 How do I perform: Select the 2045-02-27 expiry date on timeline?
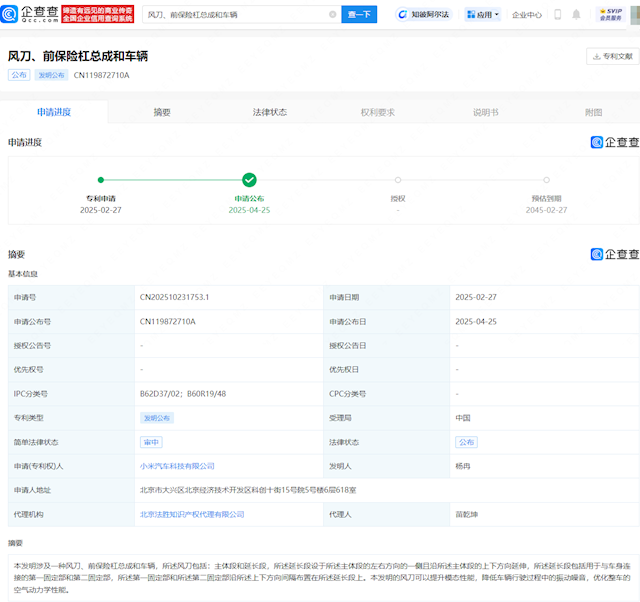[547, 210]
